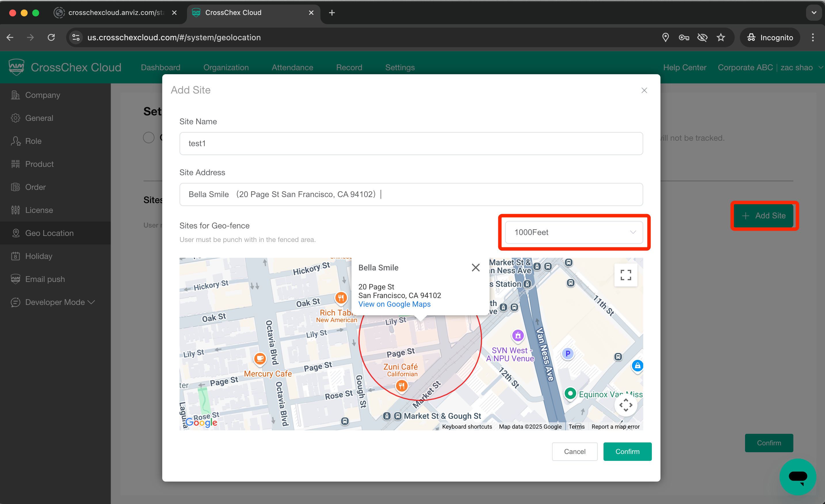Viewport: 825px width, 504px height.
Task: Close the Bella Smile map info popup
Action: [475, 268]
